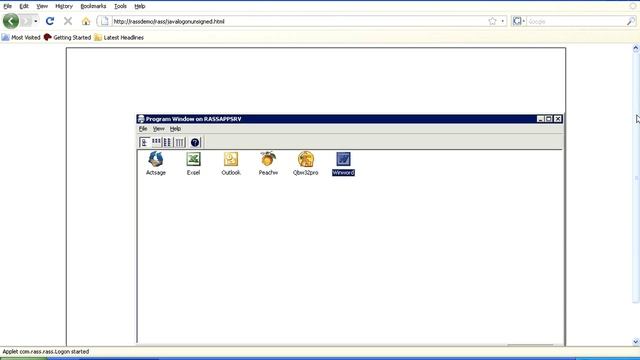Close the Program Window on RASSAPPSRV
The width and height of the screenshot is (640, 360).
click(x=558, y=119)
